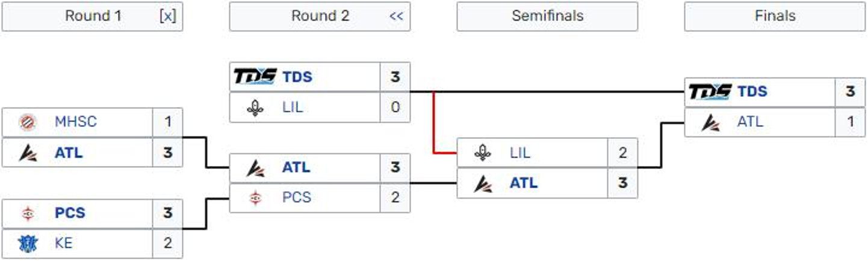Click the LIL score of 2 in the Semifinals
Image resolution: width=868 pixels, height=261 pixels.
[622, 153]
